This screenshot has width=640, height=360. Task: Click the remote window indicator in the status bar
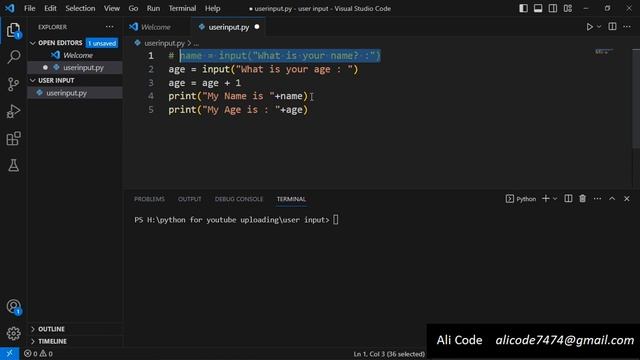click(9, 353)
